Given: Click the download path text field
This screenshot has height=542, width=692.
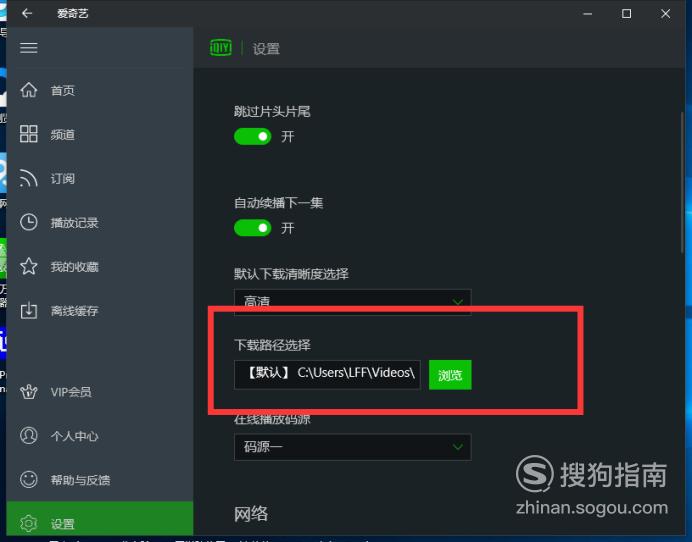Looking at the screenshot, I should [327, 375].
